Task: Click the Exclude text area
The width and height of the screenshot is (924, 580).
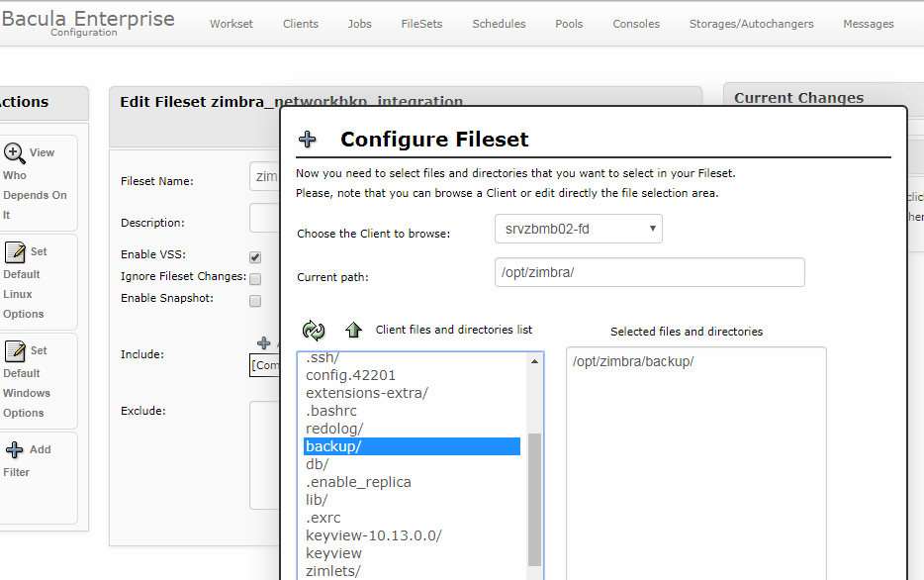Action: point(264,455)
